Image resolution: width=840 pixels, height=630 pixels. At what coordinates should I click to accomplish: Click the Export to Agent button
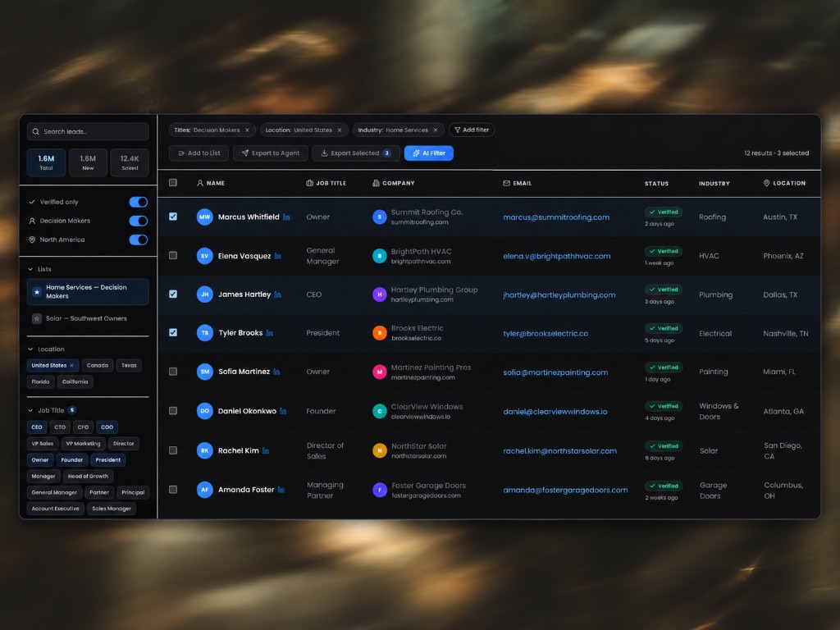point(271,153)
